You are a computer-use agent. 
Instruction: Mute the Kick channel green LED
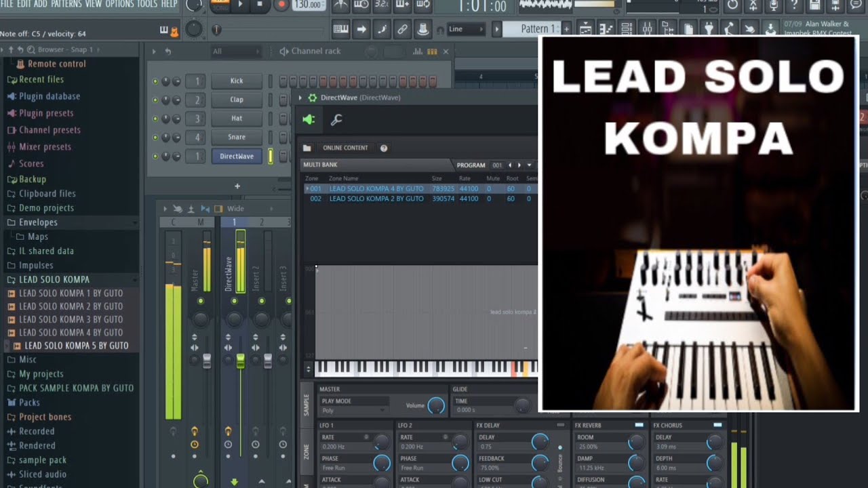tap(155, 81)
